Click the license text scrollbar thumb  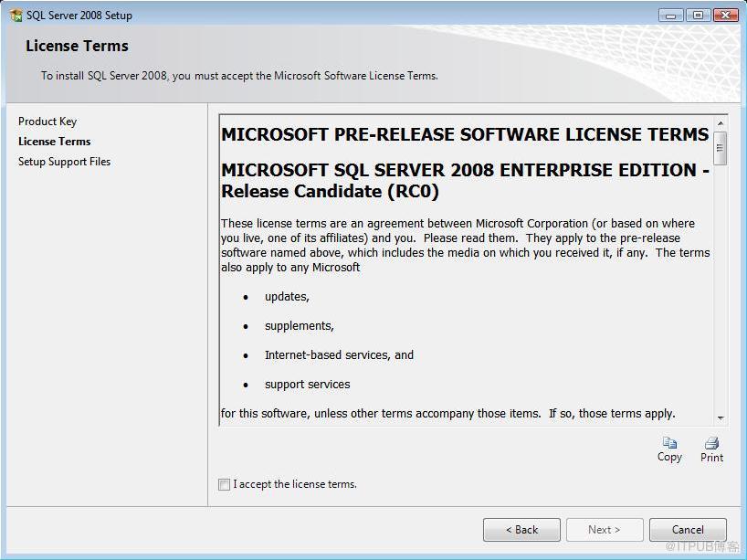click(x=721, y=148)
